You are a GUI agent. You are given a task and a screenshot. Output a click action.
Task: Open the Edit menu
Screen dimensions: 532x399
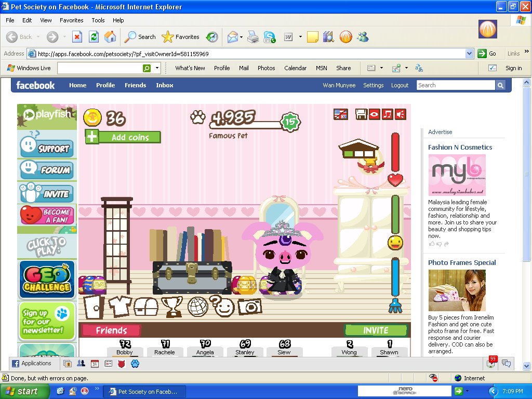coord(27,20)
